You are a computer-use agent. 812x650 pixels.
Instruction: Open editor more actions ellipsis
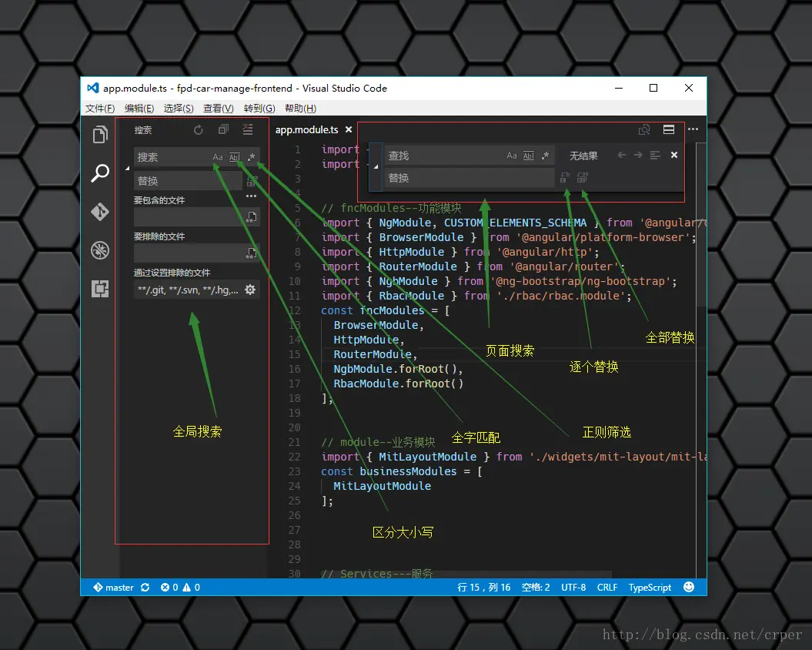[x=693, y=129]
